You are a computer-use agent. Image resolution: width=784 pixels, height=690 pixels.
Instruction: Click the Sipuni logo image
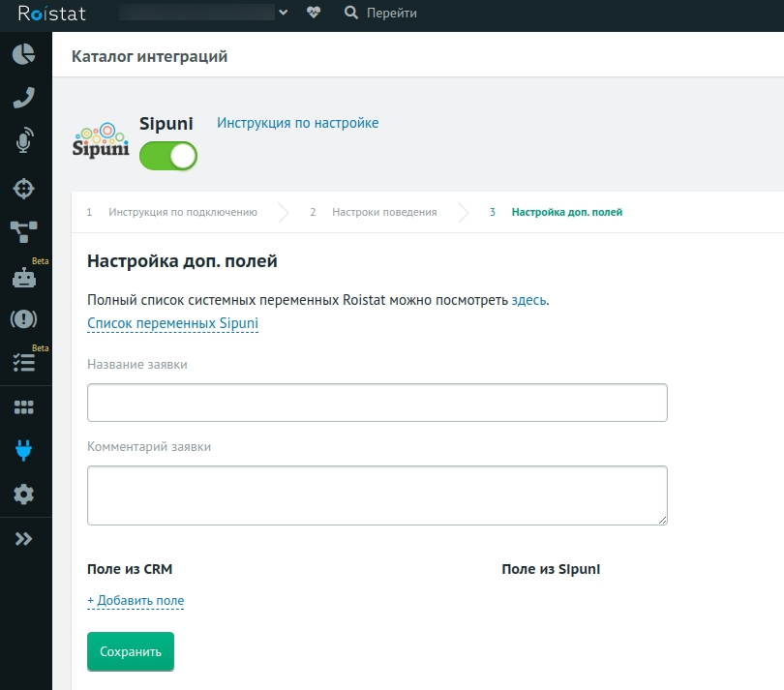click(x=101, y=140)
